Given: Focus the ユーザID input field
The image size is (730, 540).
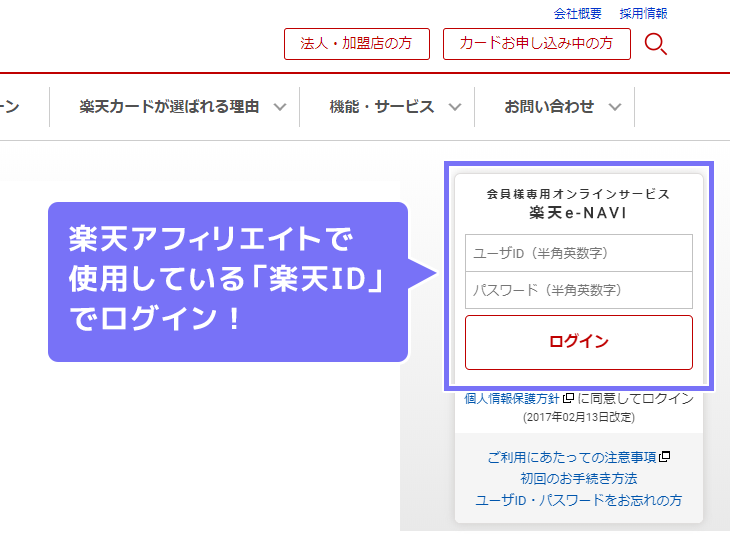Looking at the screenshot, I should pyautogui.click(x=579, y=253).
